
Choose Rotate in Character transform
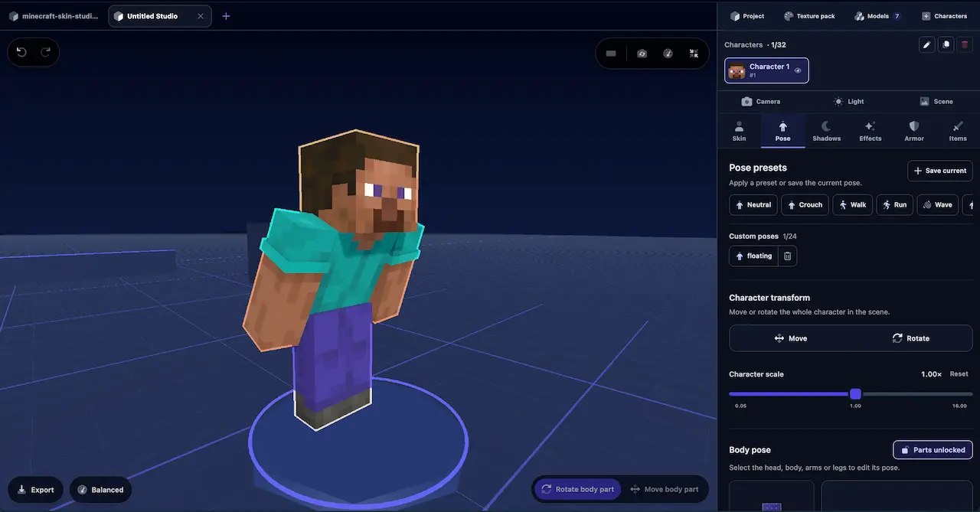(911, 338)
